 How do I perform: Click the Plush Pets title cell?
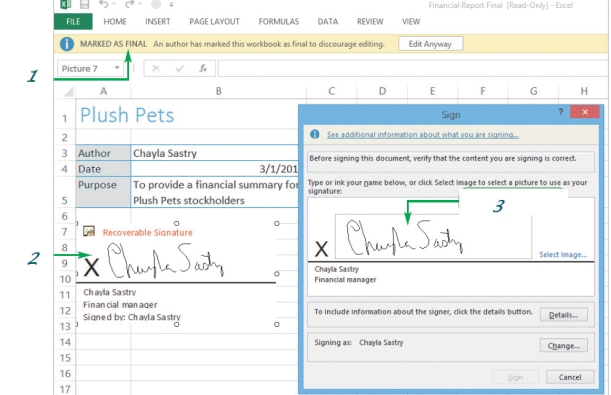coord(127,115)
